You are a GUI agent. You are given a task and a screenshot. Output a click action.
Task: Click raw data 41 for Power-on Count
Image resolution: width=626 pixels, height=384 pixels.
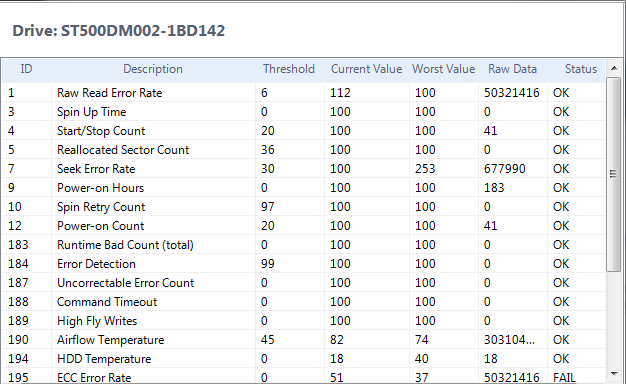pos(490,226)
